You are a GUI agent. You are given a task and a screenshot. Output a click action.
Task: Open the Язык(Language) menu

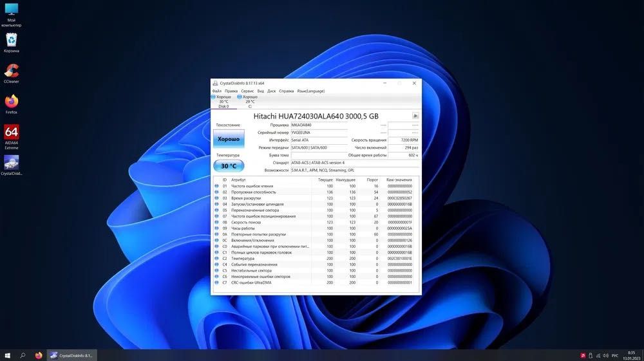310,91
